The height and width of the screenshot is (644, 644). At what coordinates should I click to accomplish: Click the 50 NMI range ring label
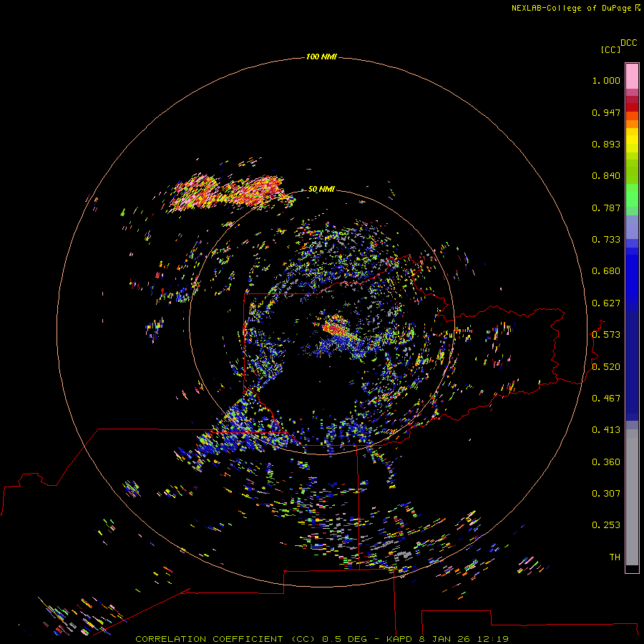[x=321, y=190]
